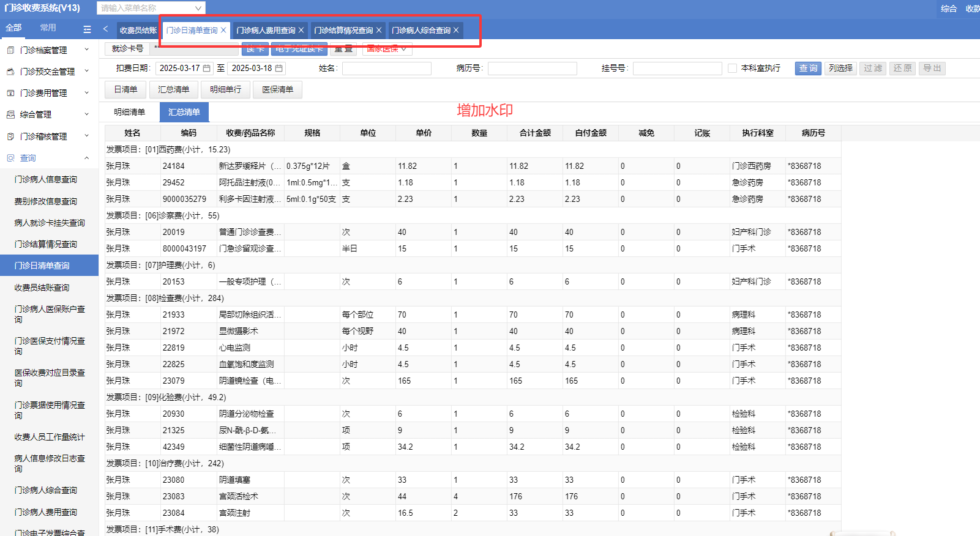The width and height of the screenshot is (980, 536).
Task: Open 门诊病人医保账户查询 in the sidebar
Action: (50, 314)
